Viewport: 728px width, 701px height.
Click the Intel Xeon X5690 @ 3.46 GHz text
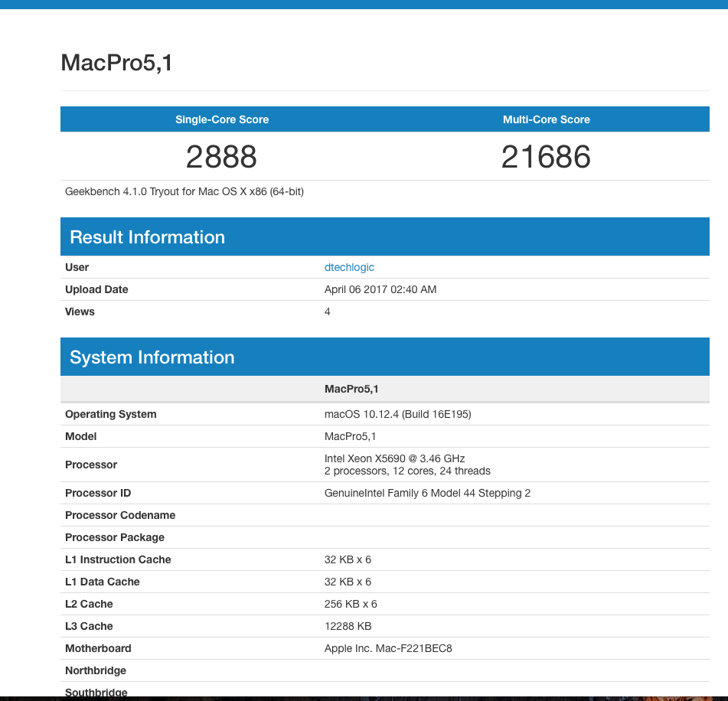tap(395, 458)
